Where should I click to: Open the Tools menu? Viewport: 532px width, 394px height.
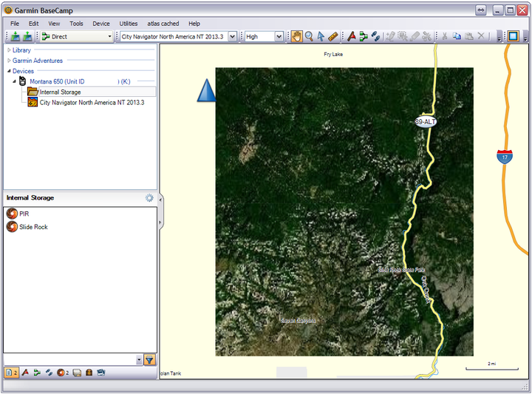pyautogui.click(x=76, y=24)
